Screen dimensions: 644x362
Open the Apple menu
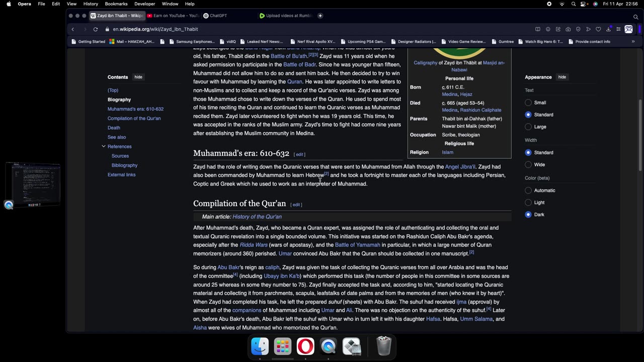coord(9,4)
